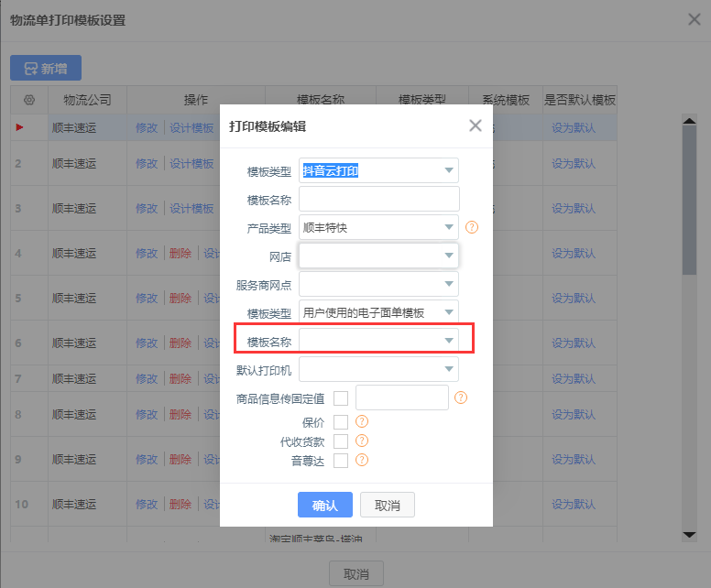Image resolution: width=711 pixels, height=588 pixels.
Task: Click the 物流公司 column header
Action: pos(88,100)
